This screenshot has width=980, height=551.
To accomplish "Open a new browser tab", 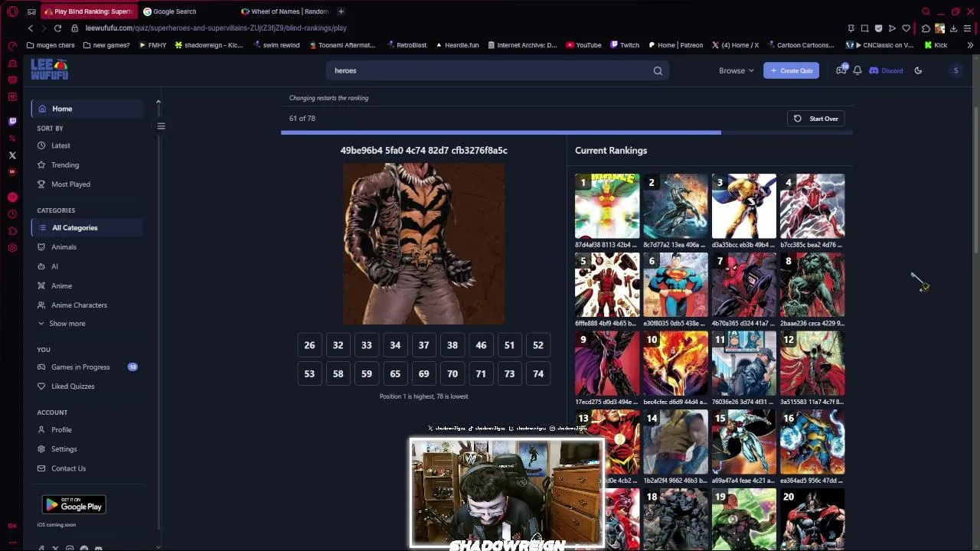I will pos(341,11).
